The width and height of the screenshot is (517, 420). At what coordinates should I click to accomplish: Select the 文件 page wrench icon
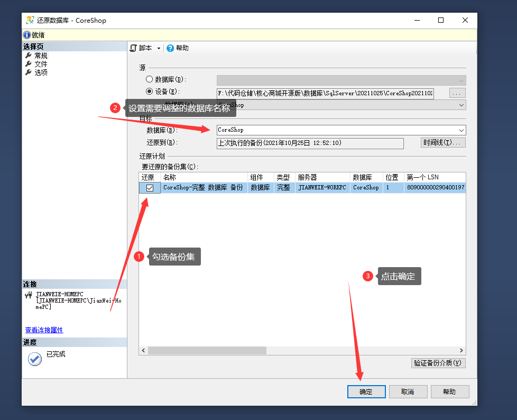coord(29,64)
